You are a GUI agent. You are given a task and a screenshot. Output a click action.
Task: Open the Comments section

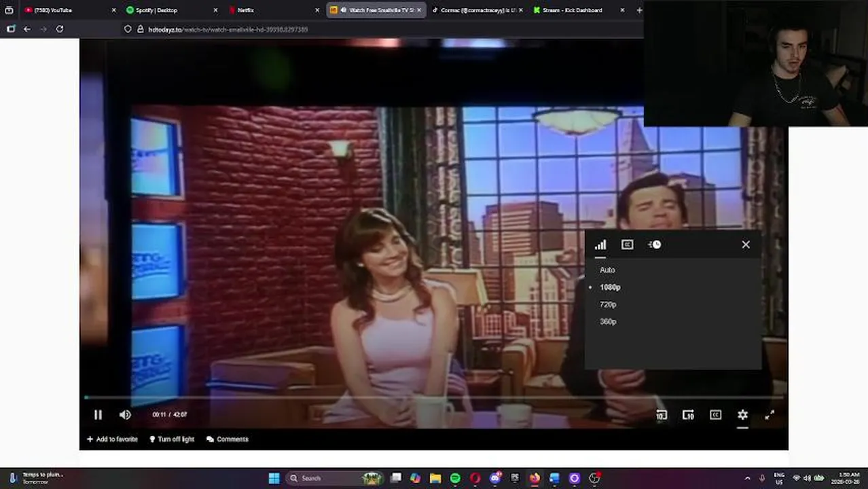tap(228, 439)
